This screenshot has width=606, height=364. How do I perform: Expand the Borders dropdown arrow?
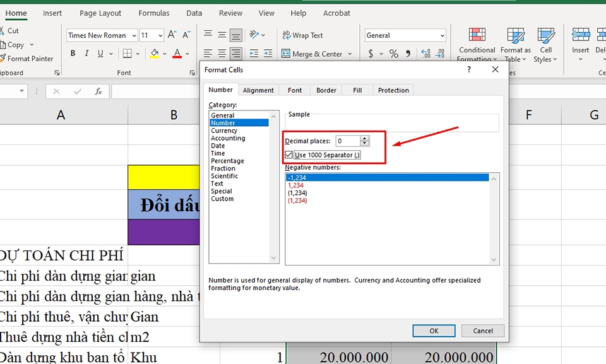pos(137,54)
